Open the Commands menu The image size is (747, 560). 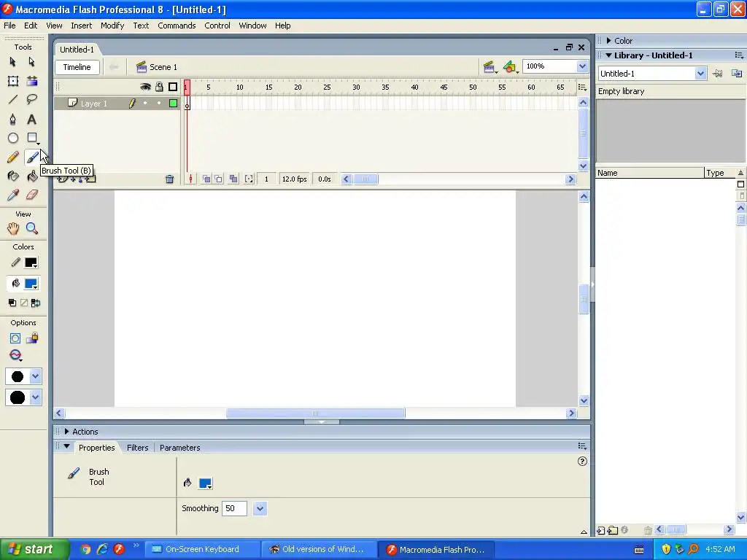177,26
